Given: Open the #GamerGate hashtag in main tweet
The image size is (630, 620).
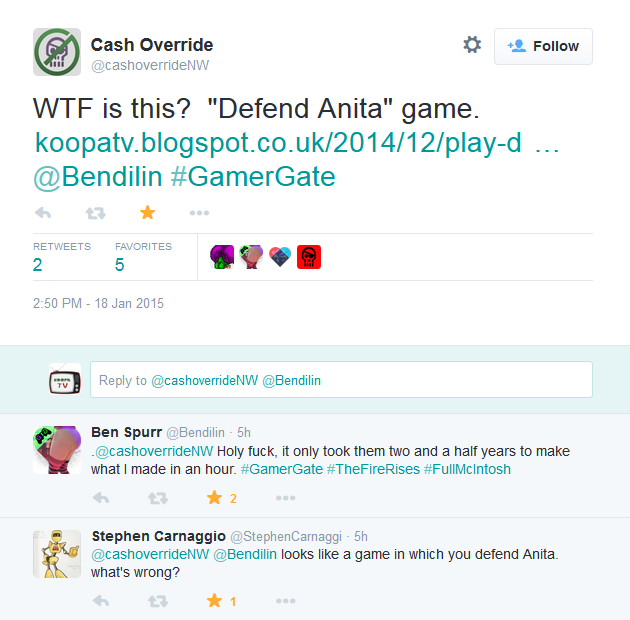Looking at the screenshot, I should 253,177.
